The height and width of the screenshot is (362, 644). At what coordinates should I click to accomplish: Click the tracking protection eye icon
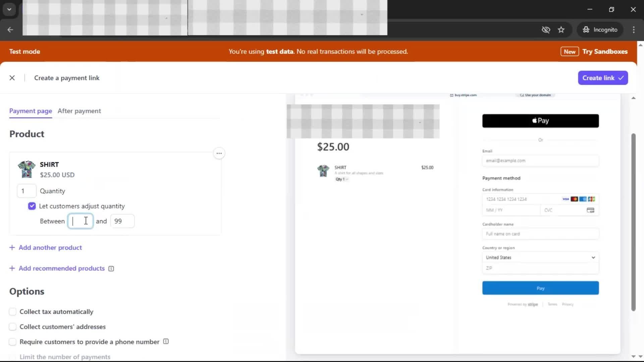pos(546,29)
